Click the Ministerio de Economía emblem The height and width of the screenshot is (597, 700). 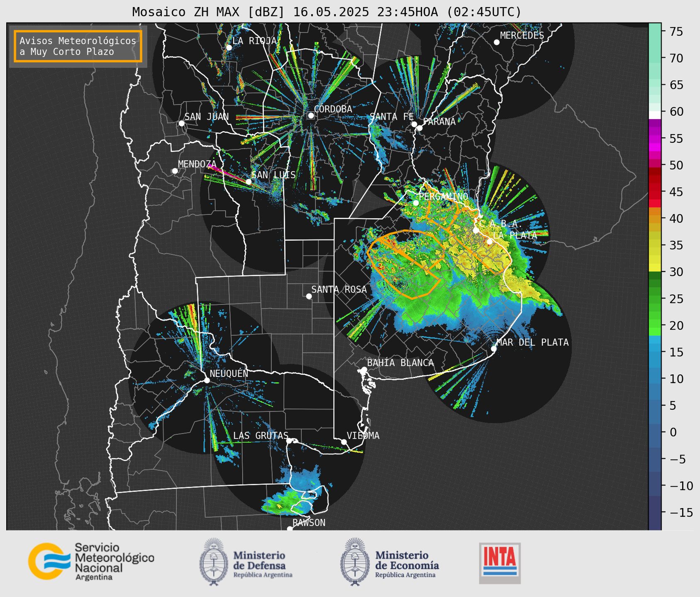click(x=354, y=562)
